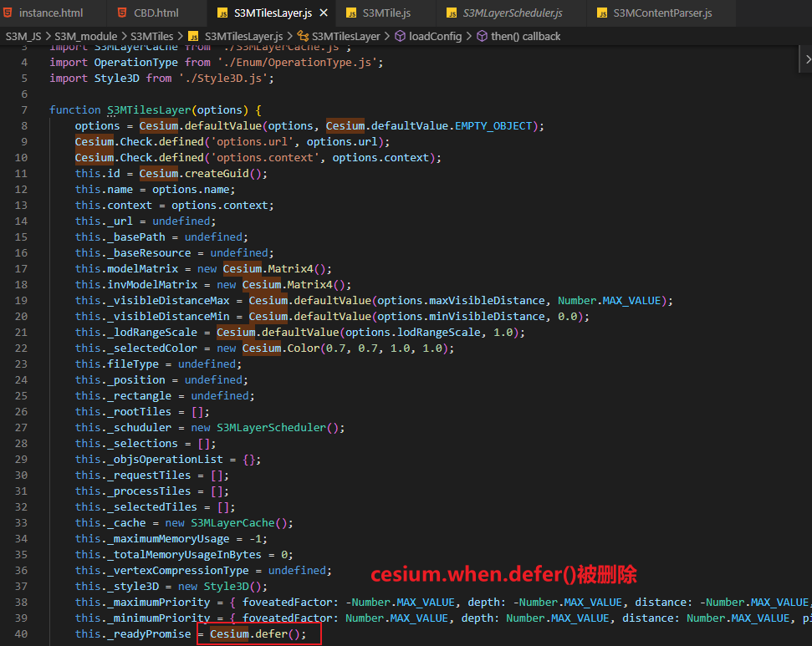The height and width of the screenshot is (646, 812).
Task: Click the HTML5 icon on instance.html tab
Action: [x=8, y=13]
